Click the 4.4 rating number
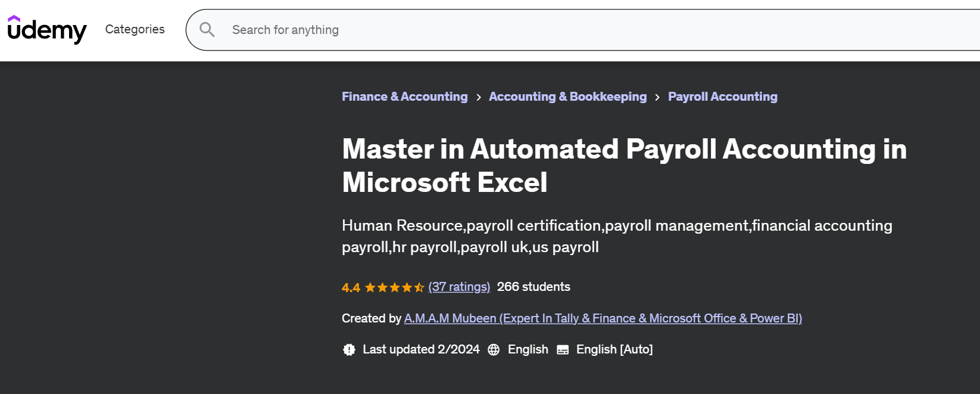980x394 pixels. point(351,287)
